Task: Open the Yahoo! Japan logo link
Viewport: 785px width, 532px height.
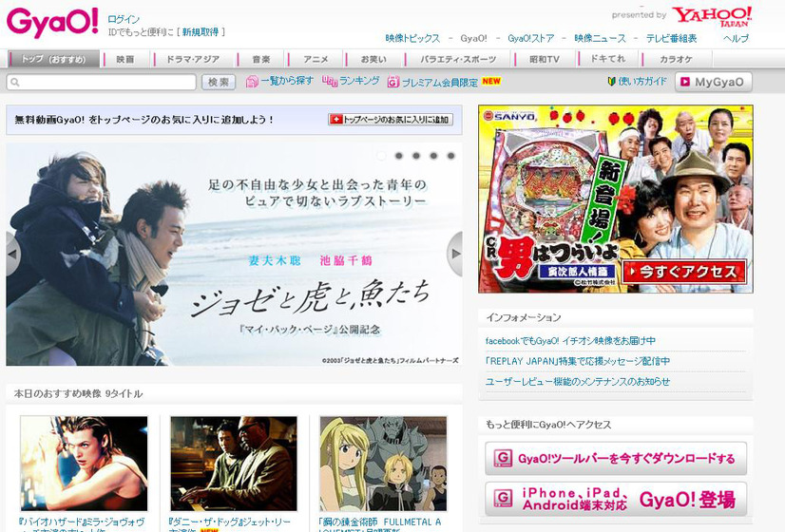Action: (711, 16)
